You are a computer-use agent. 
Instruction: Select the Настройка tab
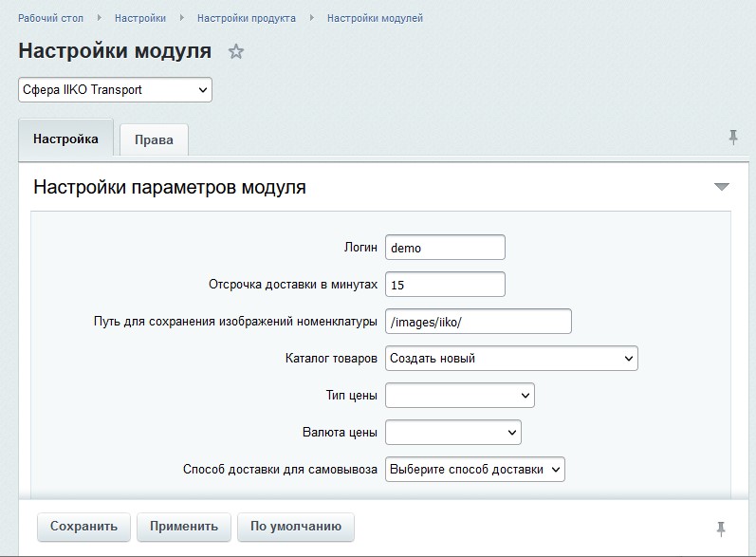(x=65, y=139)
